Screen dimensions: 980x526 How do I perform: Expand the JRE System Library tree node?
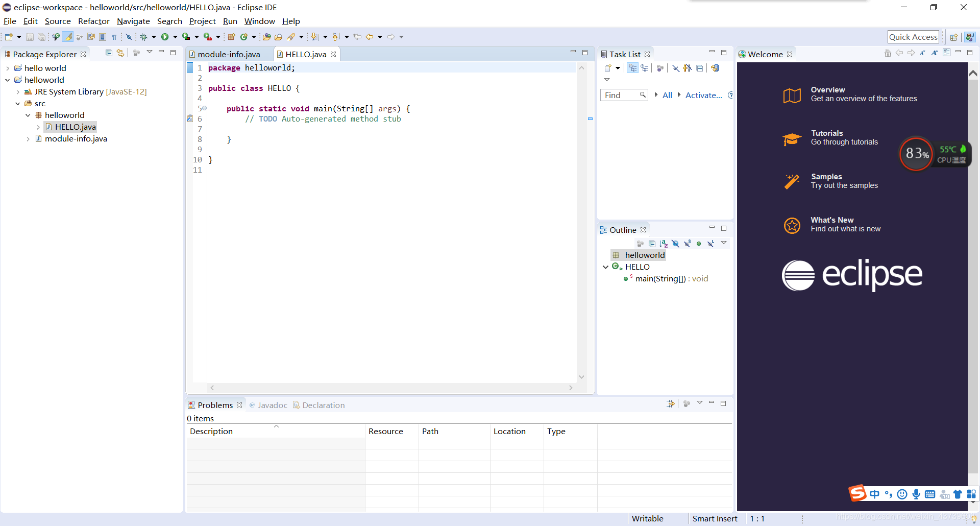pyautogui.click(x=18, y=92)
